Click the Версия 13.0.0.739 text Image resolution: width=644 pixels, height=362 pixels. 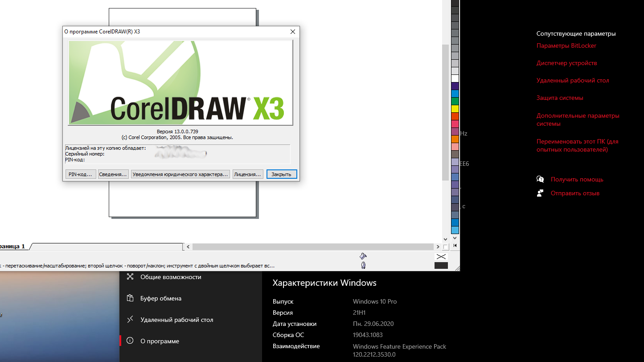coord(177,132)
